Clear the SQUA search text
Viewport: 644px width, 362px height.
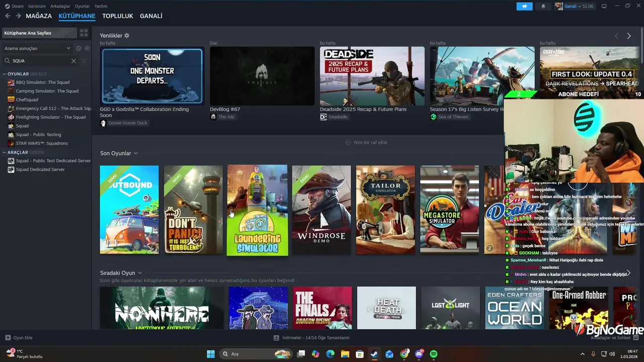point(73,61)
